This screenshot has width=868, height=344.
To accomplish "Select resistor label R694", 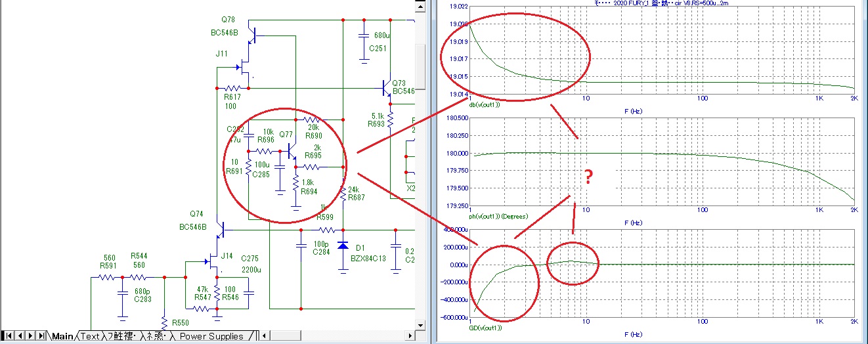I will coord(310,192).
